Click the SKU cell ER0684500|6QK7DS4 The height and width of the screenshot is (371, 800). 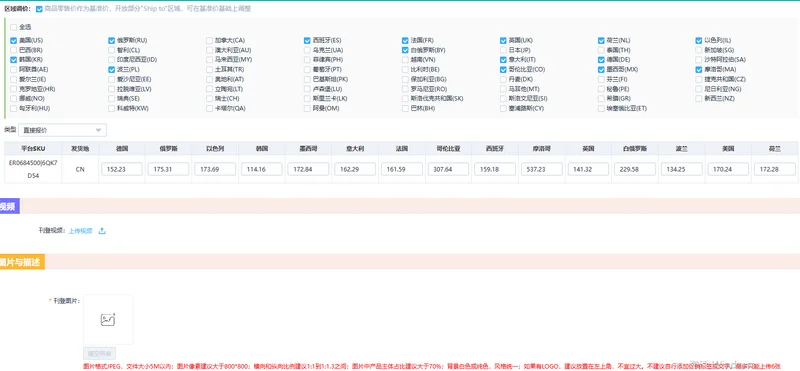click(33, 169)
